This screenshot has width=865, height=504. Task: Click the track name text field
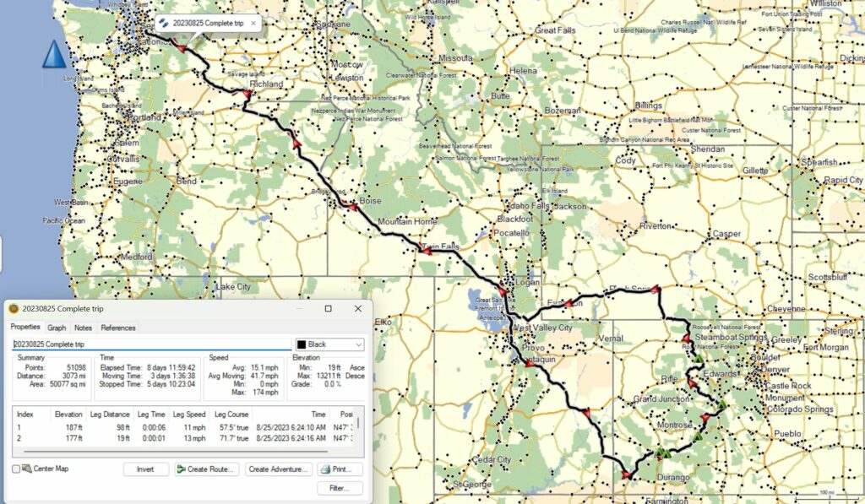(150, 344)
